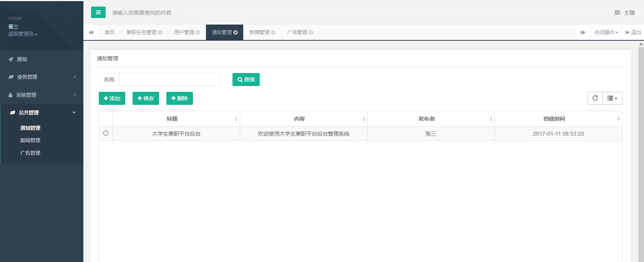Screen dimensions: 644x262
Task: Expand the 超级管理员 user dropdown
Action: tap(23, 34)
